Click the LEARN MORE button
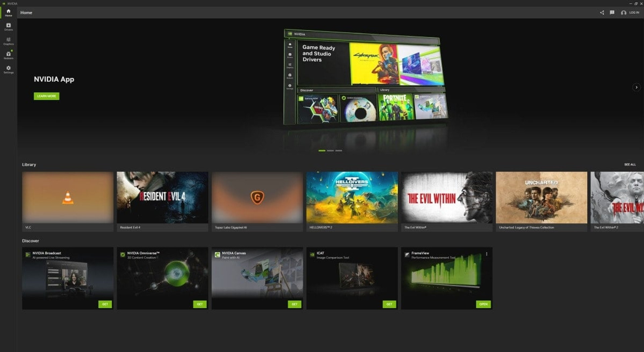644x352 pixels. (x=47, y=96)
